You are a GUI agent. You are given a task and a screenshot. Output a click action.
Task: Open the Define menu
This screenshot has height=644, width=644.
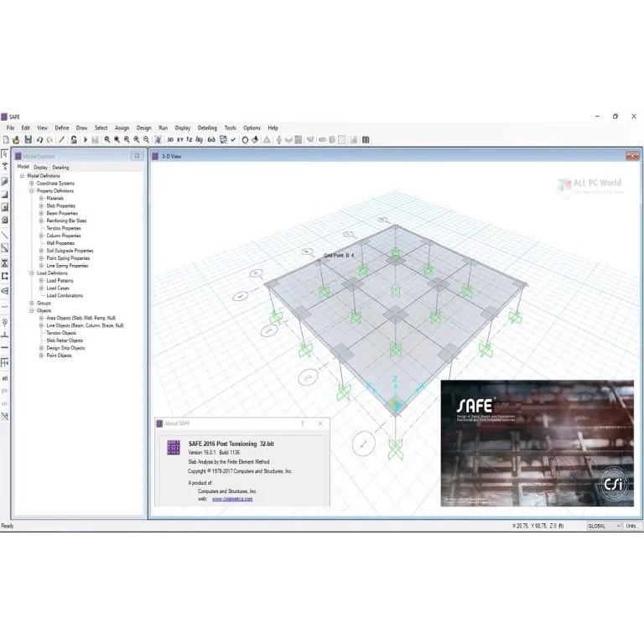point(62,127)
